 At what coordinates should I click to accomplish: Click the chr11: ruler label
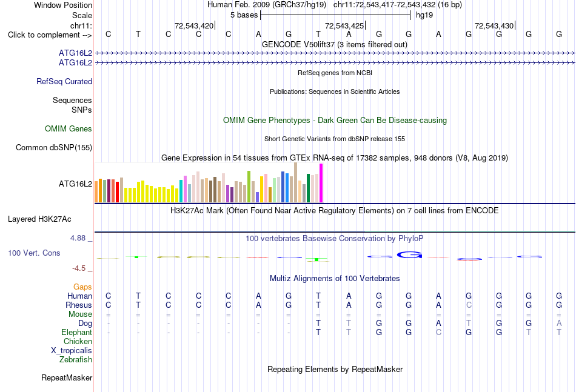(x=81, y=25)
